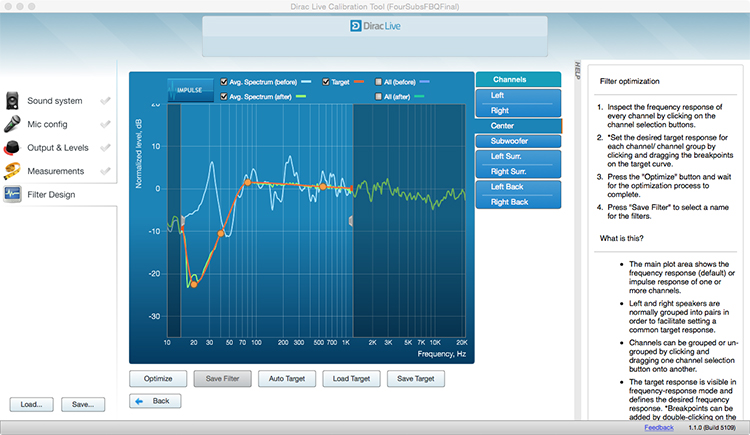The image size is (750, 435).
Task: Go Back to previous step
Action: pyautogui.click(x=155, y=401)
